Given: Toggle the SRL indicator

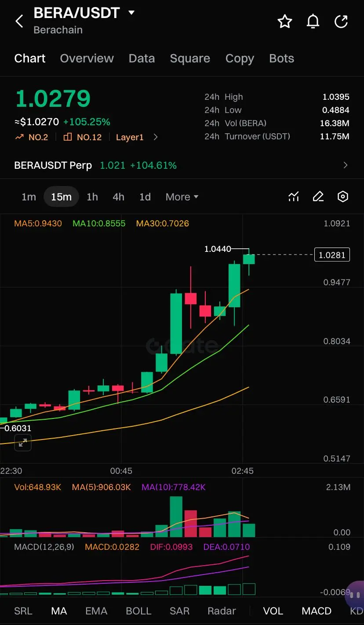Looking at the screenshot, I should tap(23, 611).
